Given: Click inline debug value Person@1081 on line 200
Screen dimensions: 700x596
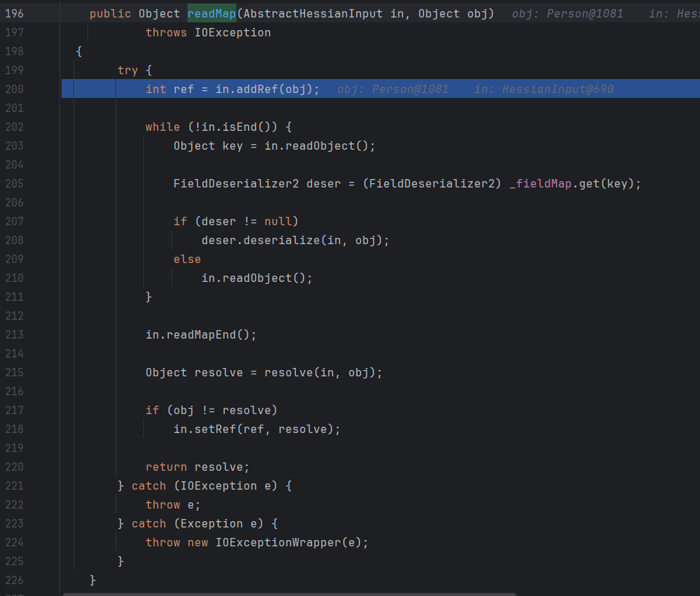Looking at the screenshot, I should point(410,89).
